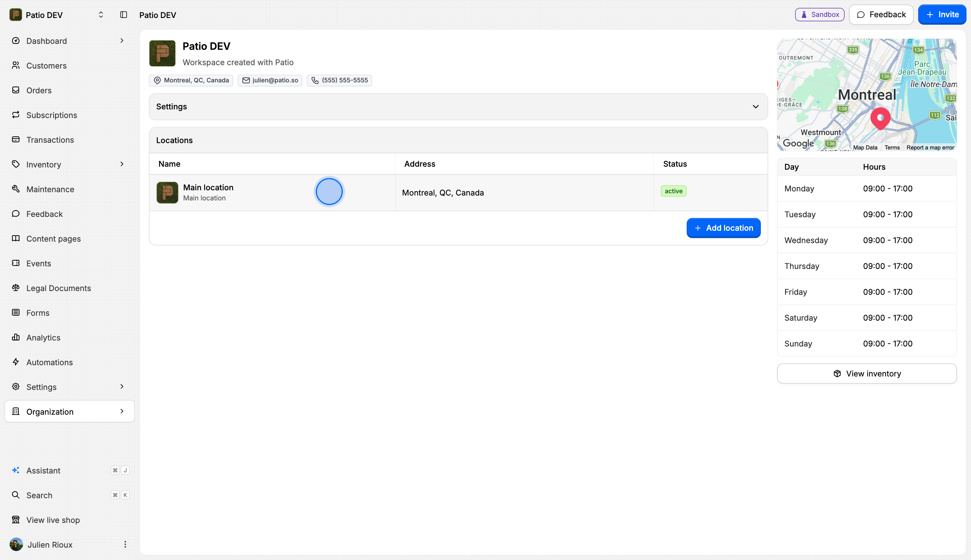Click the Patio DEV workspace logo in the top left
This screenshot has width=971, height=560.
click(x=15, y=15)
